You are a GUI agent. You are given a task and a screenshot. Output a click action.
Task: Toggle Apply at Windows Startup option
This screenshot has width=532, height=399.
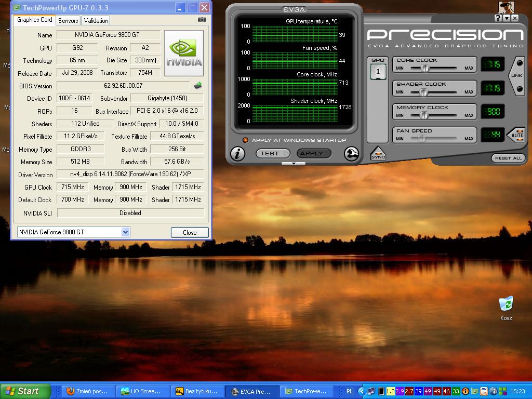pyautogui.click(x=246, y=140)
